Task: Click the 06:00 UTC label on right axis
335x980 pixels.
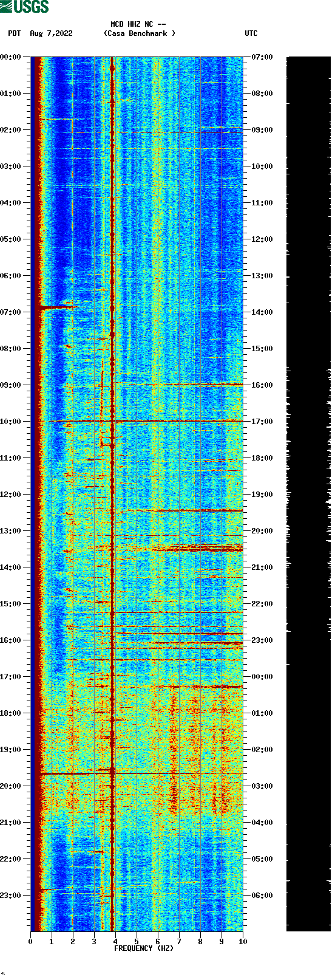Action: tap(262, 896)
